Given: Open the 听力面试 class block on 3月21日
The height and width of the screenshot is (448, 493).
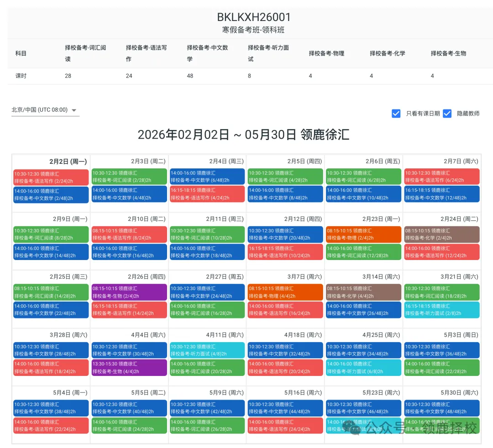Looking at the screenshot, I should tap(441, 309).
